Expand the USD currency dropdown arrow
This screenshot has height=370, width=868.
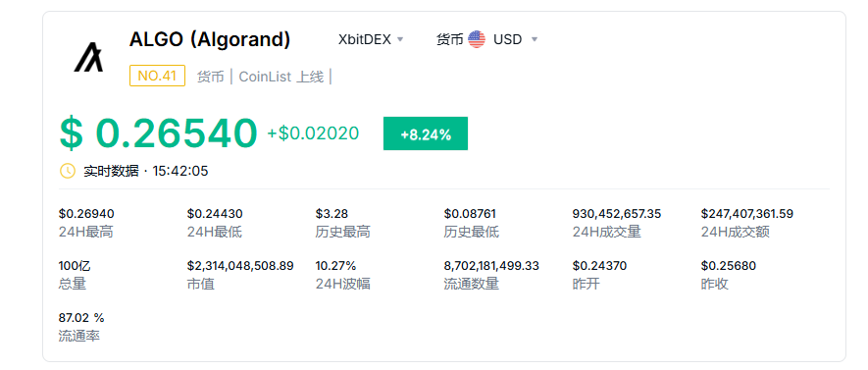tap(535, 39)
